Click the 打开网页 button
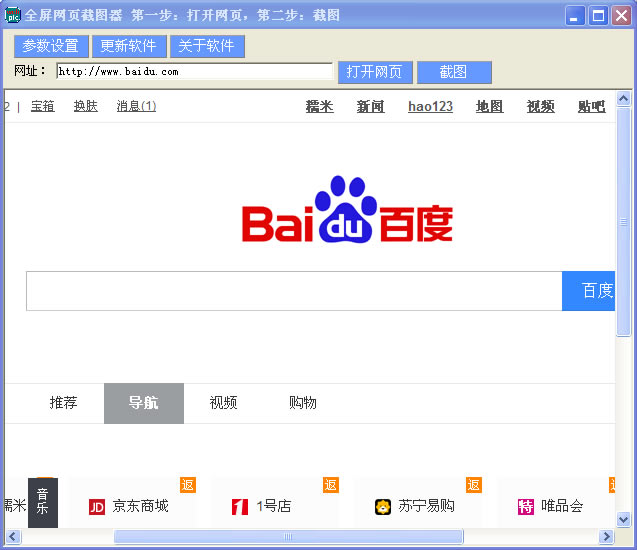 pyautogui.click(x=375, y=72)
